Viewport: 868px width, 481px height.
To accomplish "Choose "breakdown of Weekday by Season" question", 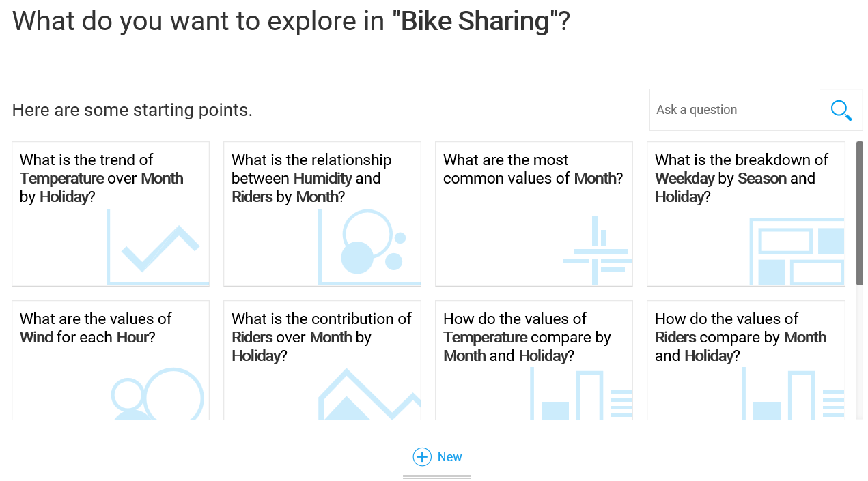I will [x=741, y=178].
